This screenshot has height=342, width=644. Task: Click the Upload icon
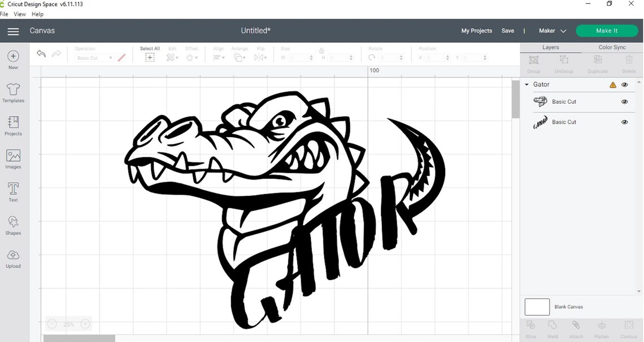(x=12, y=257)
